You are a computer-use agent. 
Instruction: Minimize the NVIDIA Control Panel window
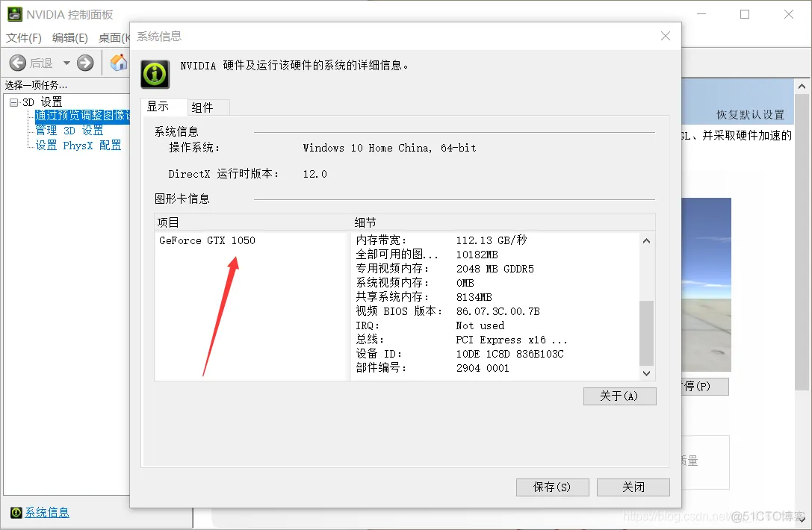[701, 14]
